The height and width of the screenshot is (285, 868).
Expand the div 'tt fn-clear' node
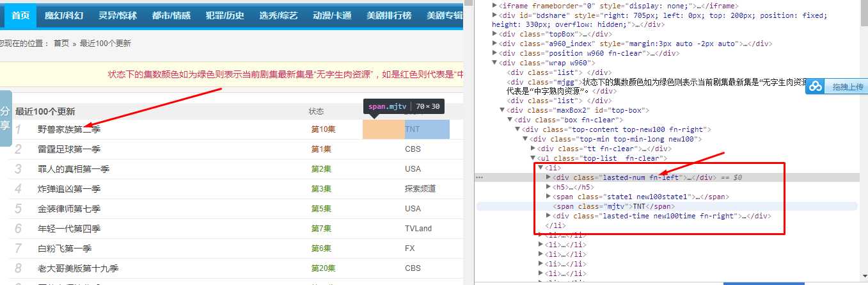tap(533, 149)
